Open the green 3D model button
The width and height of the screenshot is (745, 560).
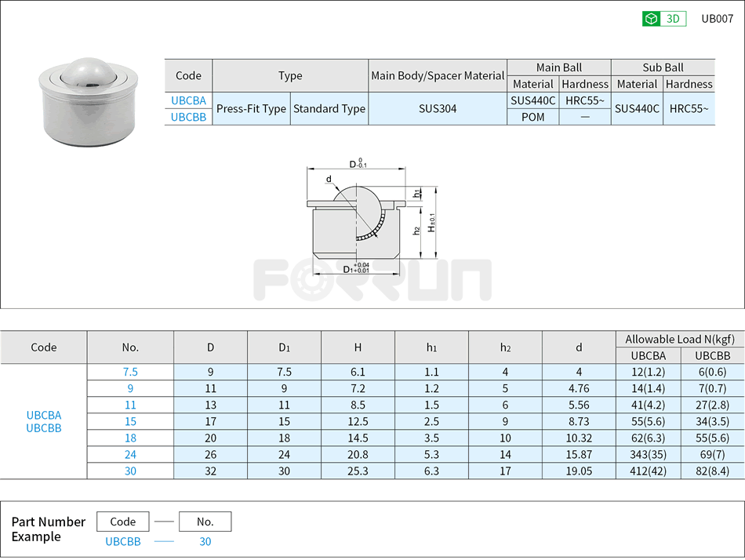tap(663, 19)
